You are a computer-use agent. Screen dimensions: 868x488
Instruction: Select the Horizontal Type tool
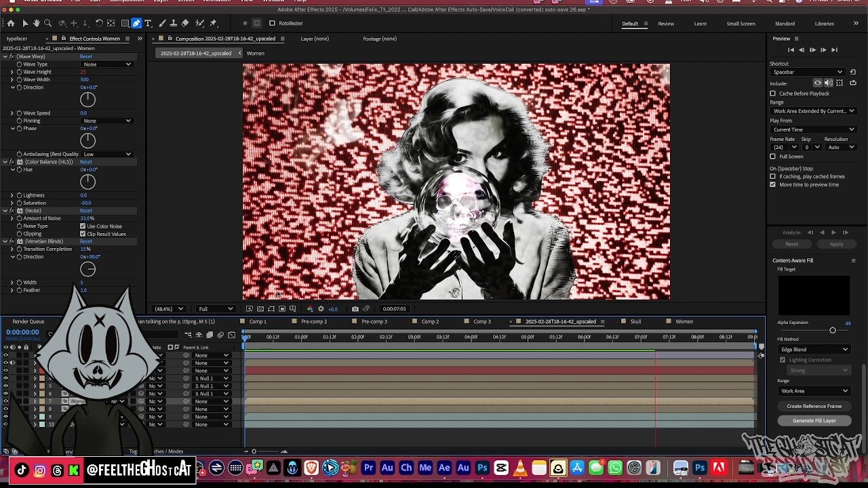(x=148, y=23)
